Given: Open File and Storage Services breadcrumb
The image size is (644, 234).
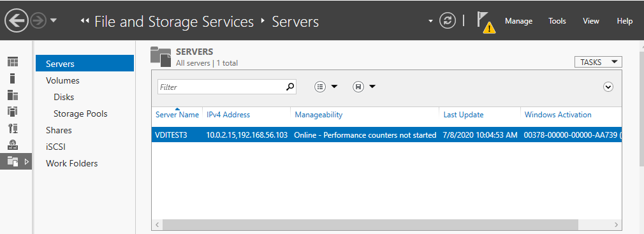Looking at the screenshot, I should [174, 21].
